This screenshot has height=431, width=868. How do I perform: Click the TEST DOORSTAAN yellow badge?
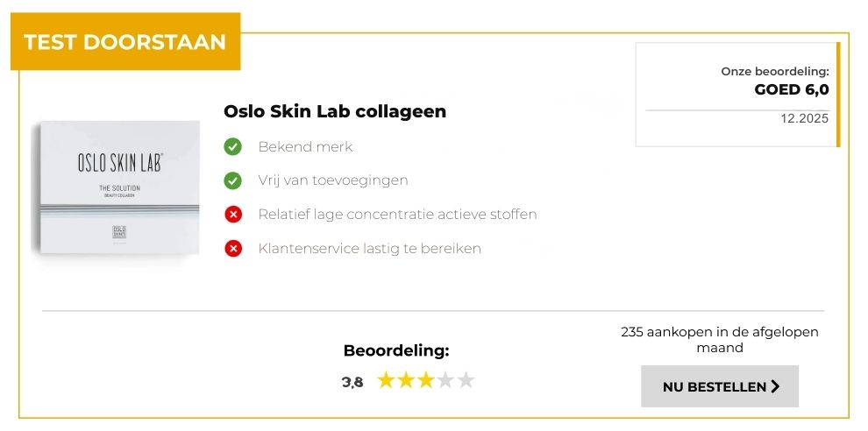point(125,41)
